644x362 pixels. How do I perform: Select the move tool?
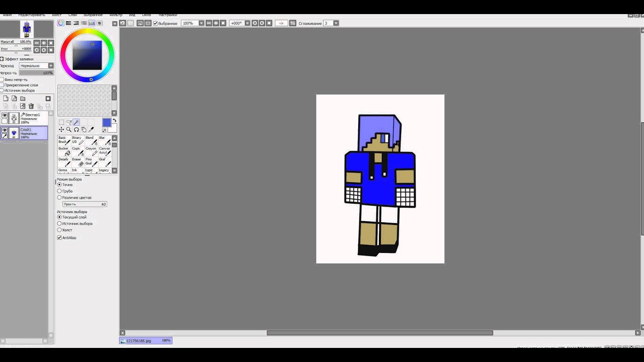[61, 130]
